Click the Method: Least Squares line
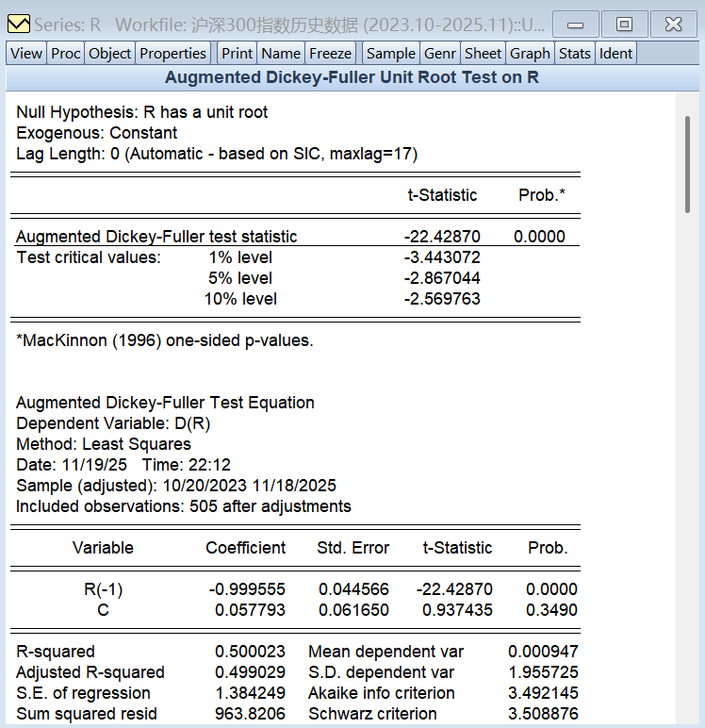Viewport: 705px width, 728px height. tap(104, 444)
